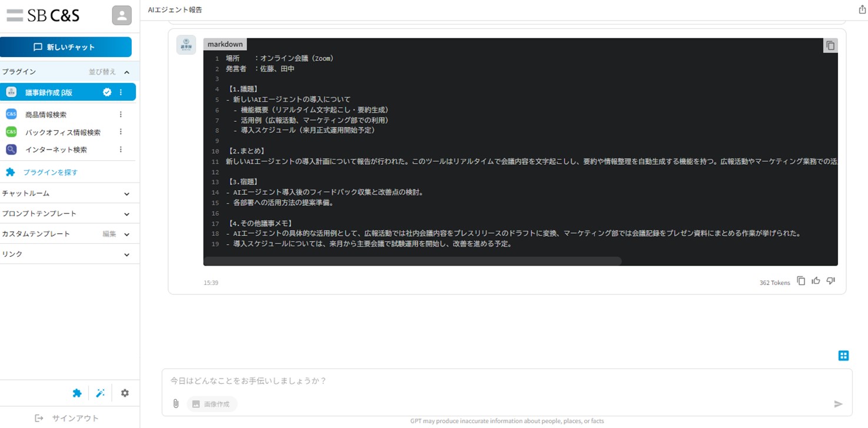This screenshot has height=428, width=868.
Task: Open the blue grid icon above input
Action: [x=843, y=356]
